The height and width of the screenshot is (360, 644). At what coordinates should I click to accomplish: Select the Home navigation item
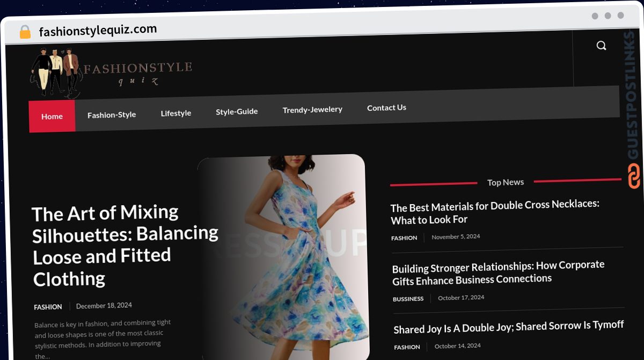tap(52, 116)
